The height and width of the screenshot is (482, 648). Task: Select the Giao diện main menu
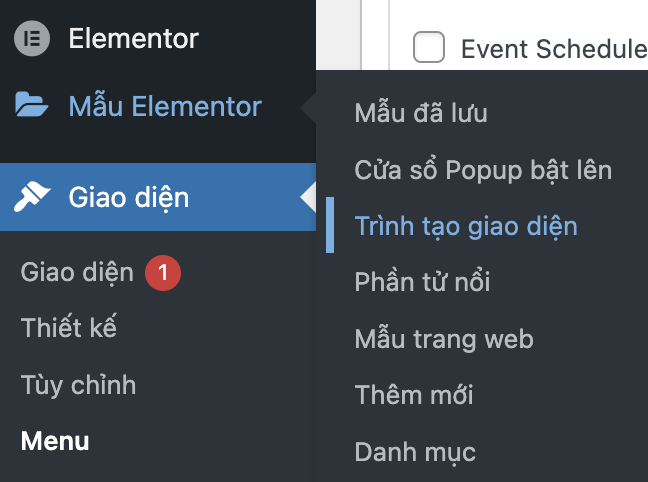128,197
